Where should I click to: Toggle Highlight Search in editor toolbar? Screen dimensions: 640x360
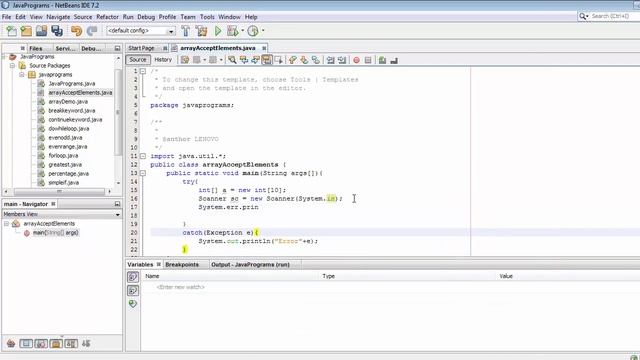(x=267, y=60)
